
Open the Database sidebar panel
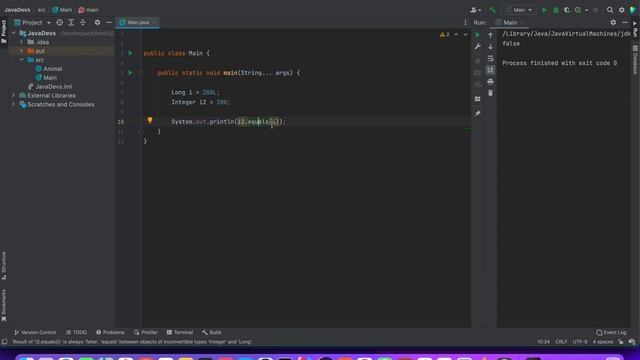pyautogui.click(x=635, y=60)
